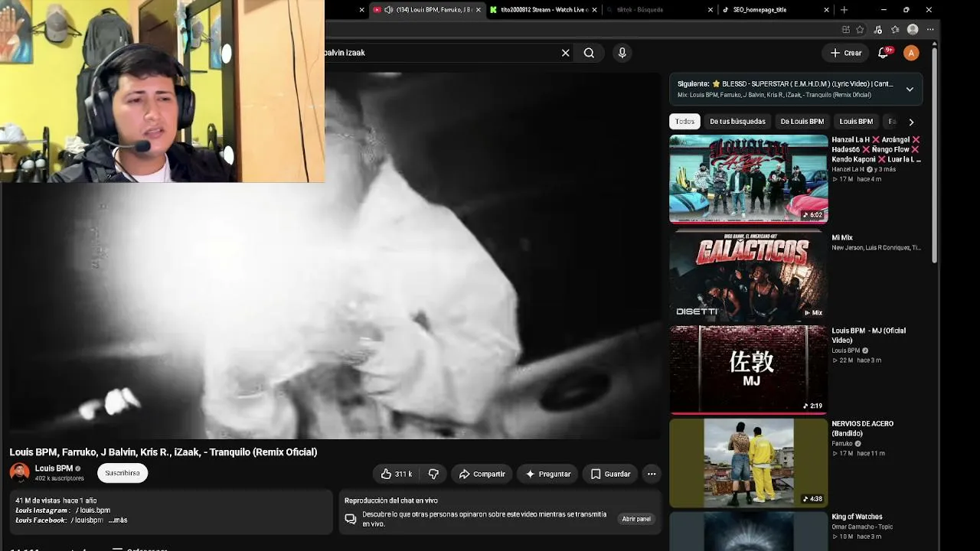
Task: Open the King of Watches thumbnail
Action: (748, 531)
